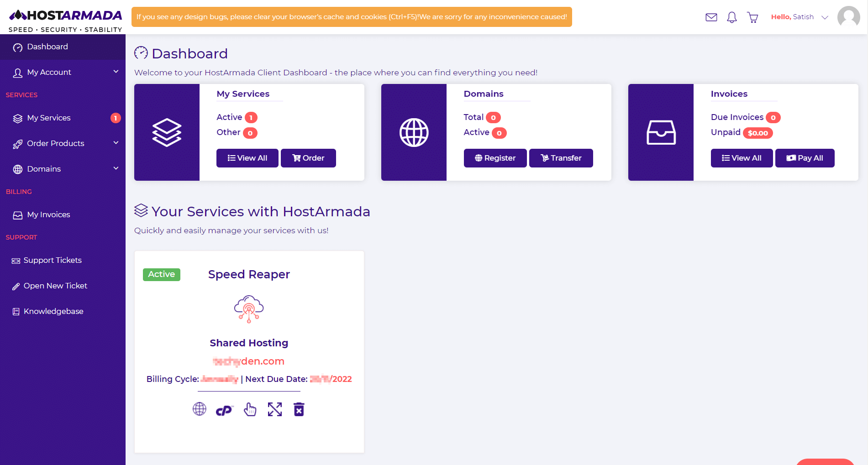Viewport: 868px width, 465px height.
Task: Click the Transfer button under Domains
Action: pyautogui.click(x=561, y=158)
